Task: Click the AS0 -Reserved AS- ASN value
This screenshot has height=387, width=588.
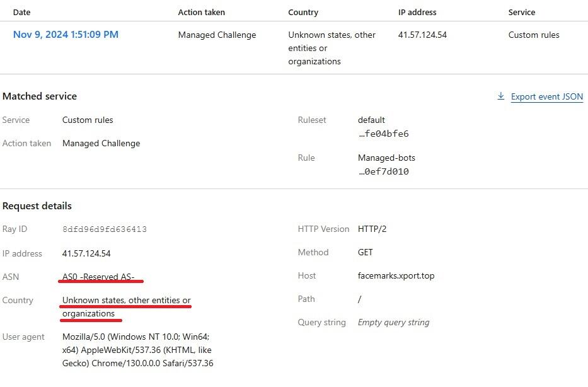Action: (x=98, y=277)
